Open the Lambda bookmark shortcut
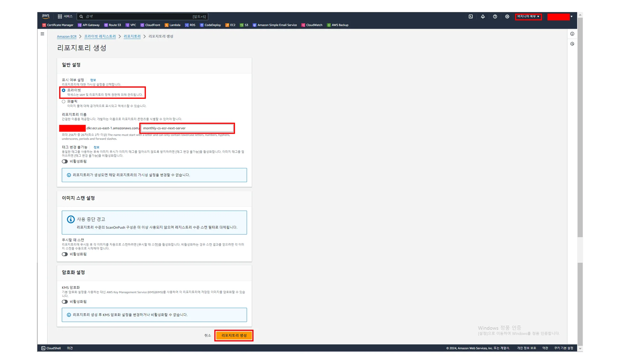The image size is (620, 364). 172,25
